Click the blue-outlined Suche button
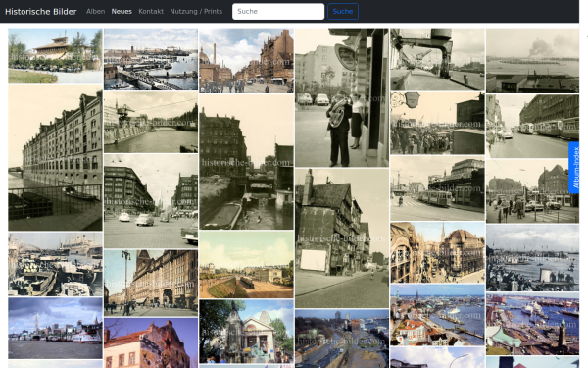 click(x=343, y=11)
